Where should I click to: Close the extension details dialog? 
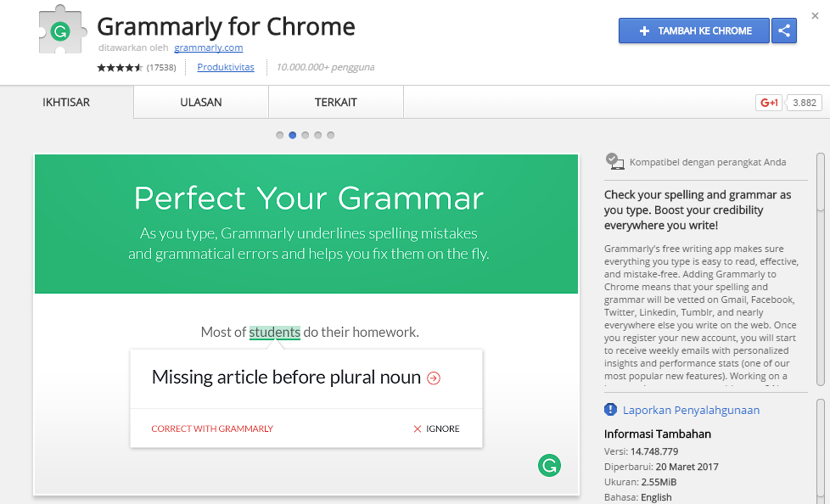click(816, 16)
